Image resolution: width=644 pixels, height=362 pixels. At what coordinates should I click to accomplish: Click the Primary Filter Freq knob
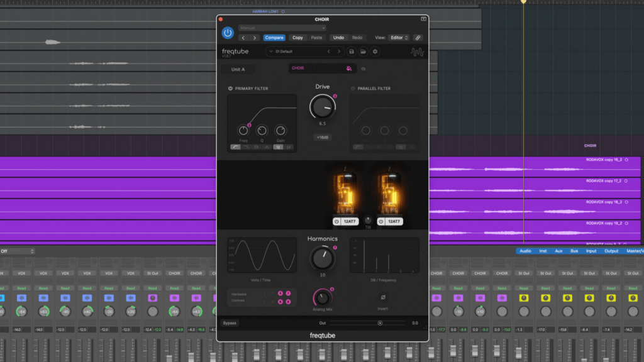243,131
